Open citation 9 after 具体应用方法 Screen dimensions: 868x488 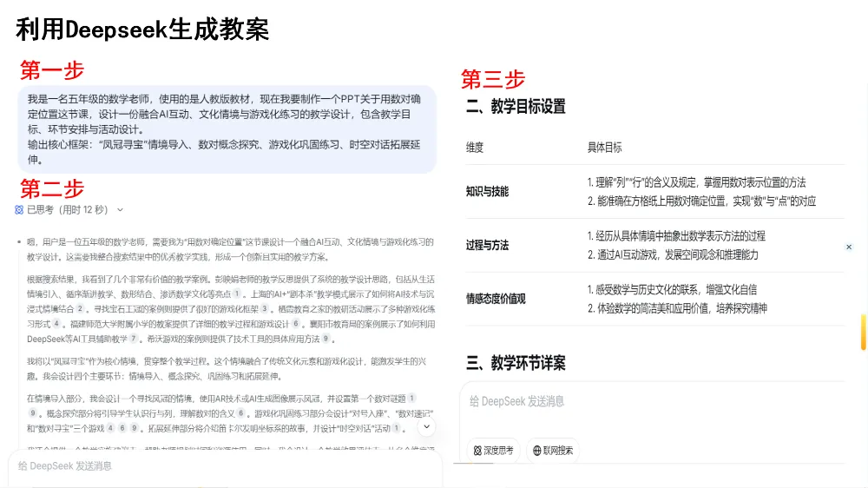coord(326,339)
